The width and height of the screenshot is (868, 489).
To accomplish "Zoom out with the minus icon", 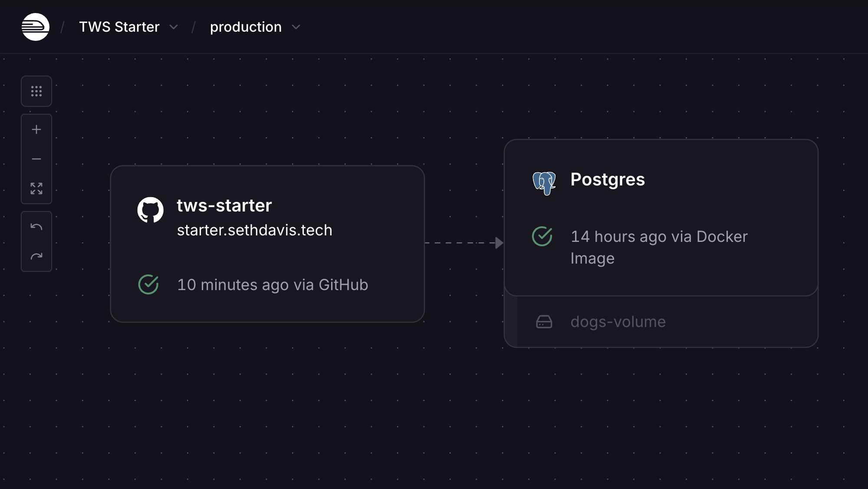I will 36,159.
